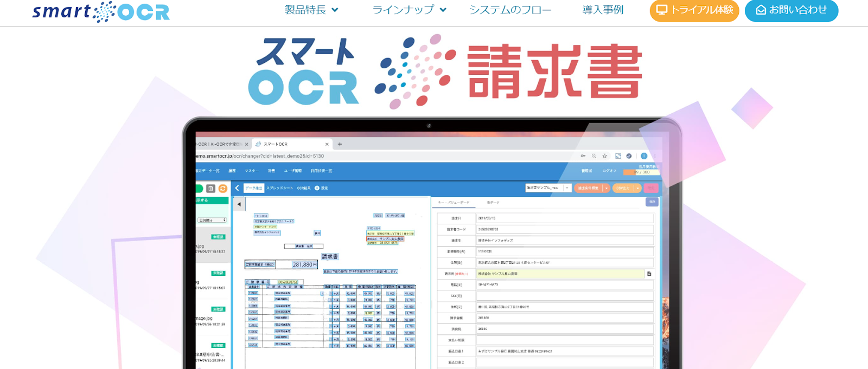The width and height of the screenshot is (868, 369).
Task: Click the document icon beside 請求元
Action: click(649, 274)
